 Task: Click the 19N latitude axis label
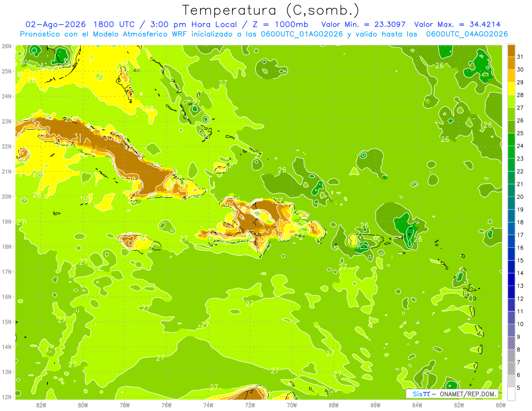coord(6,222)
